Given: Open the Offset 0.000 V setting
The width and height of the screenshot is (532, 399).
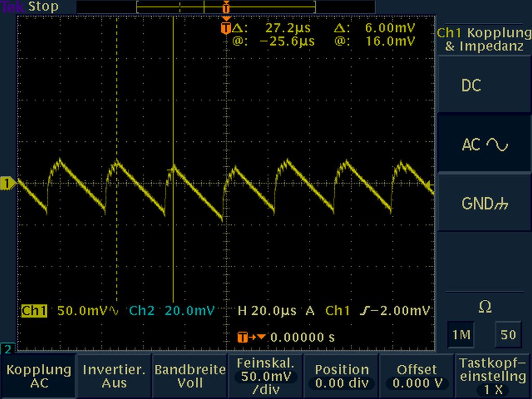Looking at the screenshot, I should click(417, 376).
